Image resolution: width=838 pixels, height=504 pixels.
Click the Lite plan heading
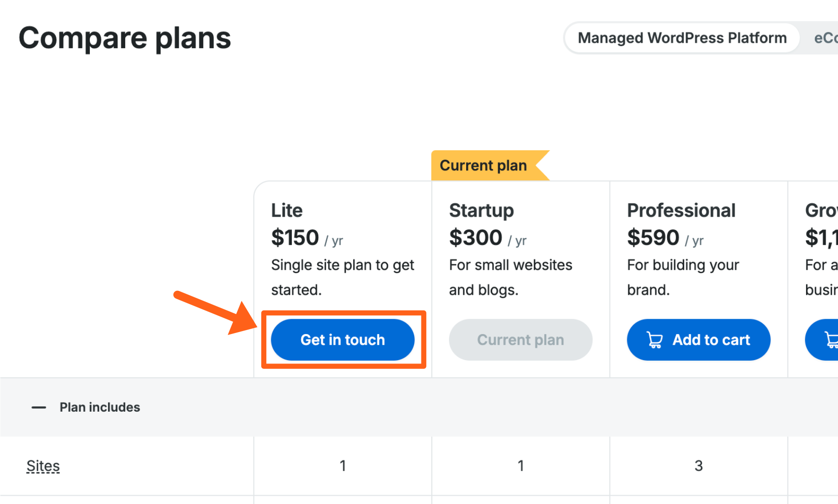(x=287, y=210)
